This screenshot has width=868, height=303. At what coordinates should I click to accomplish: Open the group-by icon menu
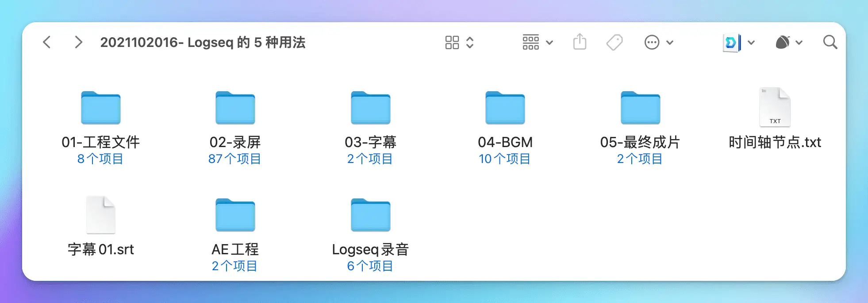click(530, 43)
